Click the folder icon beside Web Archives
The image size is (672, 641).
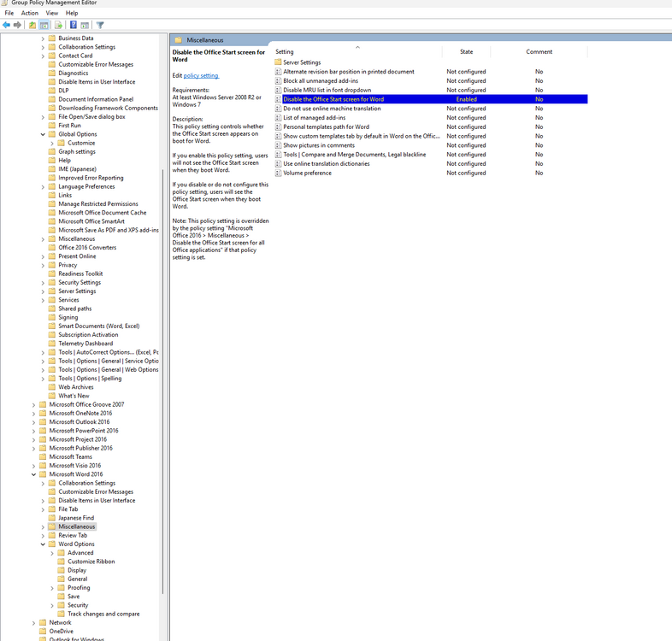pos(52,387)
